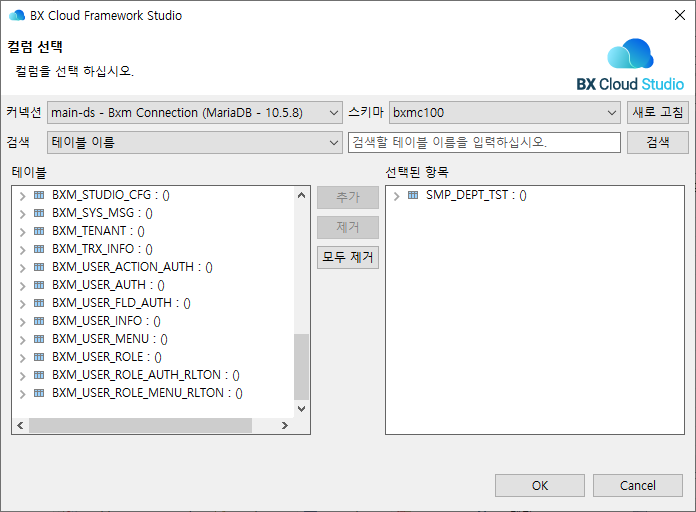The width and height of the screenshot is (696, 512).
Task: Click table icon of BXM_USER_INFO row
Action: pyautogui.click(x=40, y=321)
